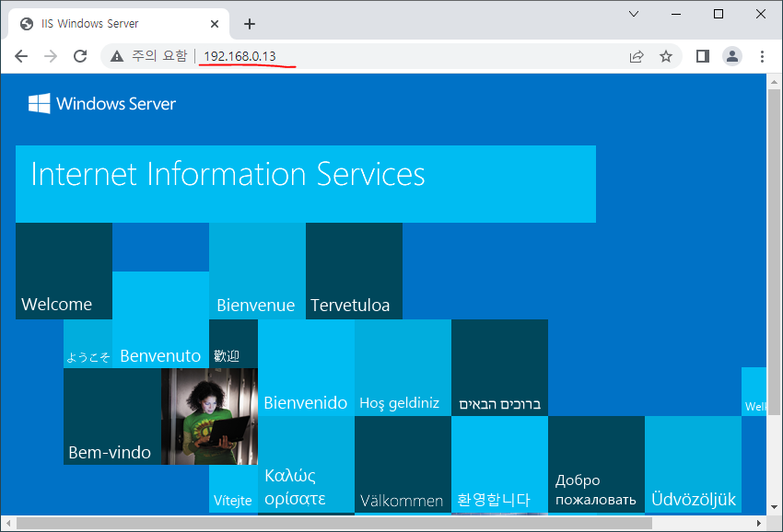The height and width of the screenshot is (532, 783).
Task: Open the user profile avatar icon
Action: (732, 56)
